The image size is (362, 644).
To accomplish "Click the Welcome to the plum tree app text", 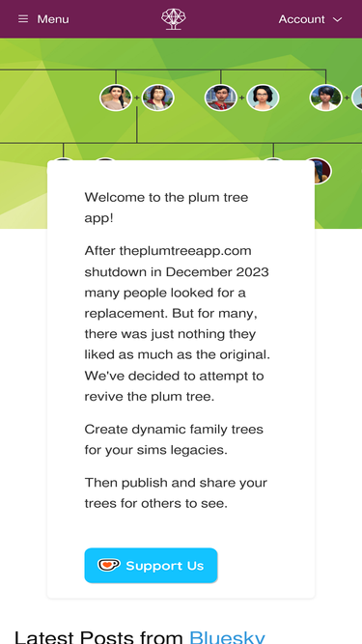I will (166, 208).
